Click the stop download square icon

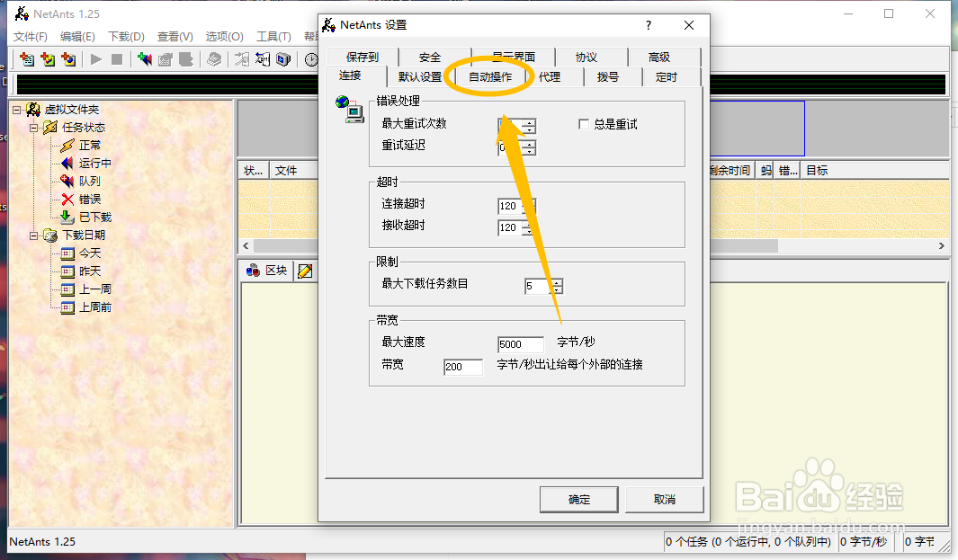click(117, 59)
